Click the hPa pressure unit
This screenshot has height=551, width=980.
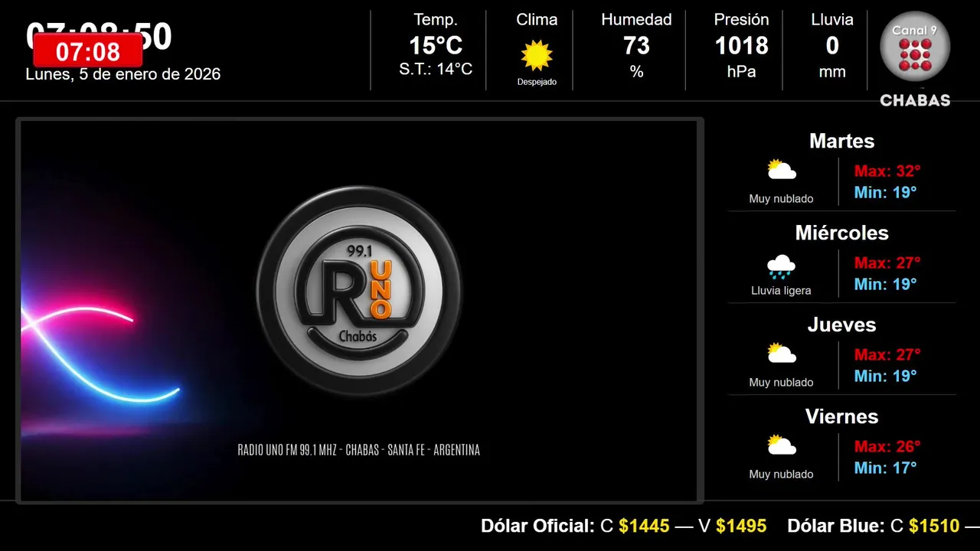[x=741, y=71]
